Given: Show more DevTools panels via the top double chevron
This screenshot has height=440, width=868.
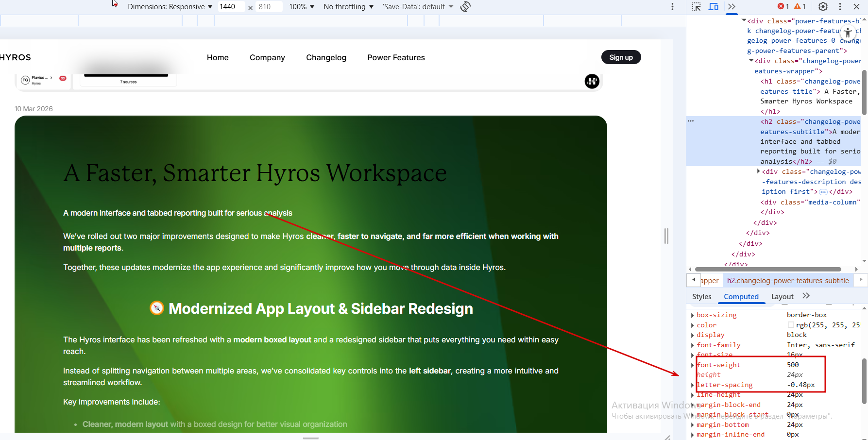Looking at the screenshot, I should pos(732,7).
